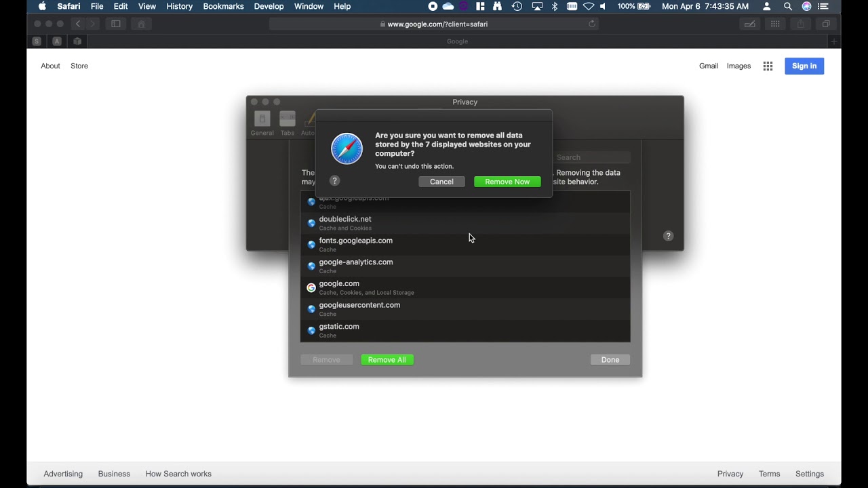Screen dimensions: 868x488
Task: Open the Images link
Action: pyautogui.click(x=738, y=66)
